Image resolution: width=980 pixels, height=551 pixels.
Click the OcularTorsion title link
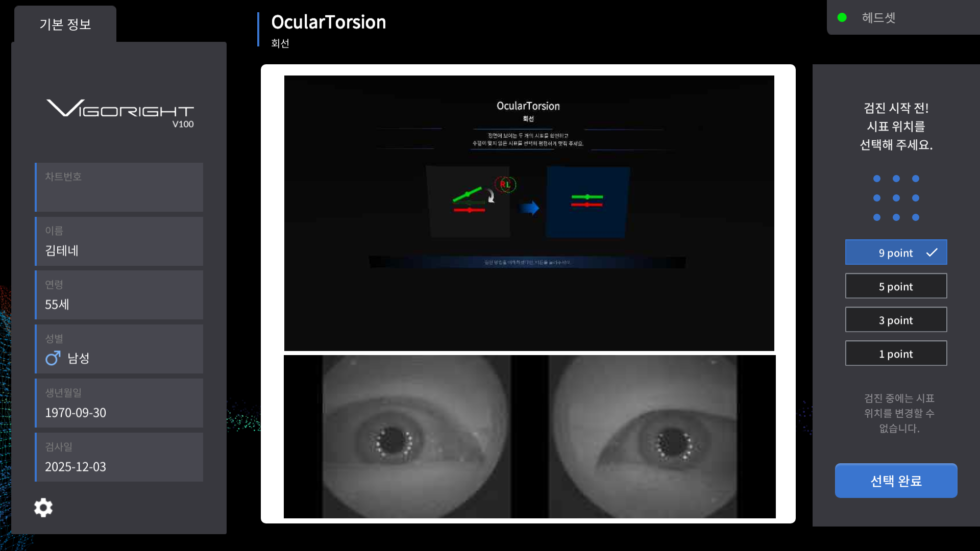tap(329, 22)
